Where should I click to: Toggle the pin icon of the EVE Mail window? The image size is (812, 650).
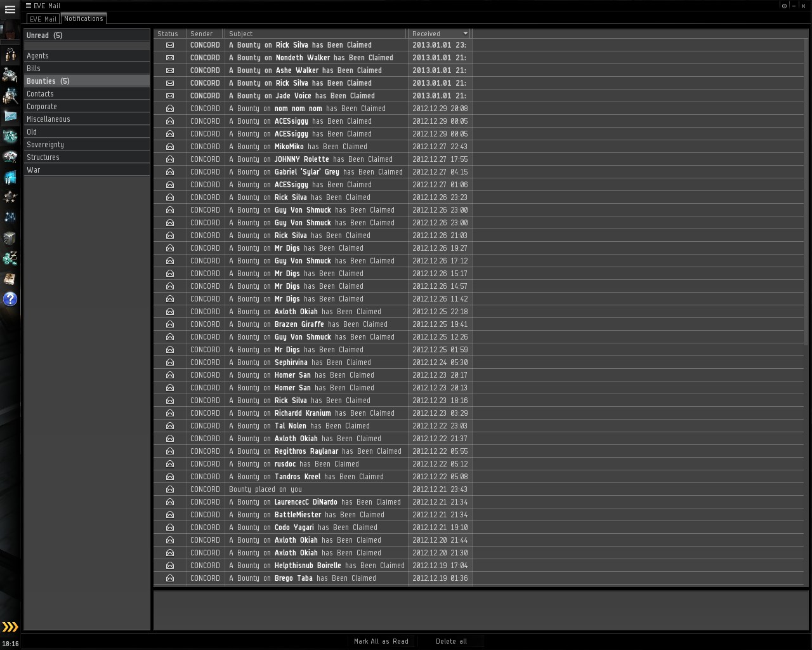point(785,6)
